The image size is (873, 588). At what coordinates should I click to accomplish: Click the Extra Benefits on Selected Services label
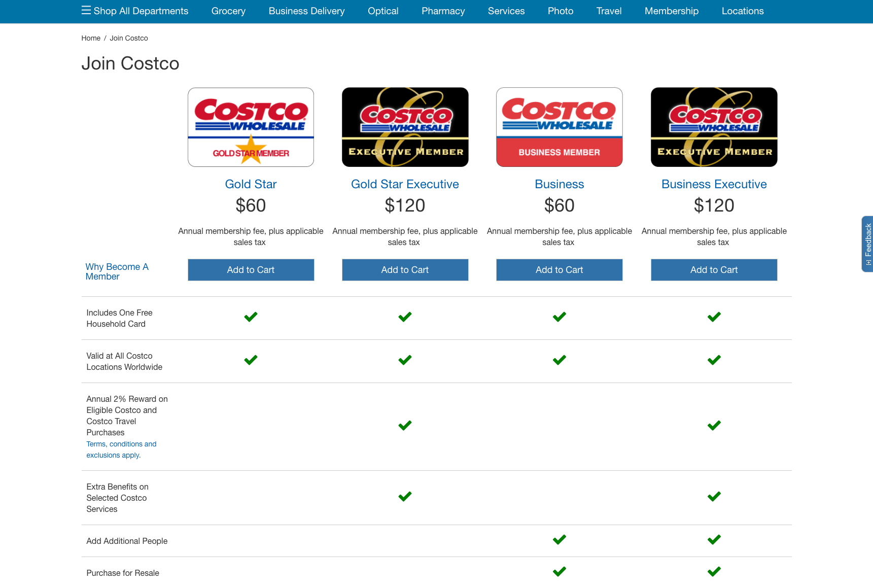(117, 498)
